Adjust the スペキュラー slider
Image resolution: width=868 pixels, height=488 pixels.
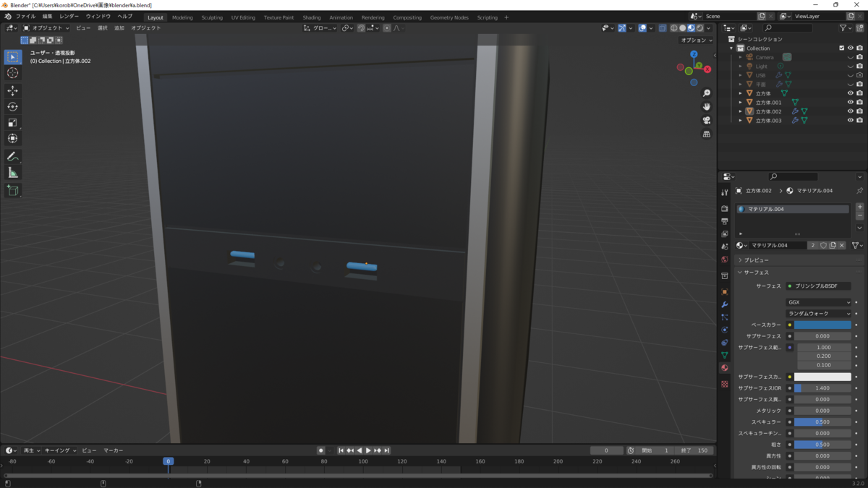click(822, 422)
